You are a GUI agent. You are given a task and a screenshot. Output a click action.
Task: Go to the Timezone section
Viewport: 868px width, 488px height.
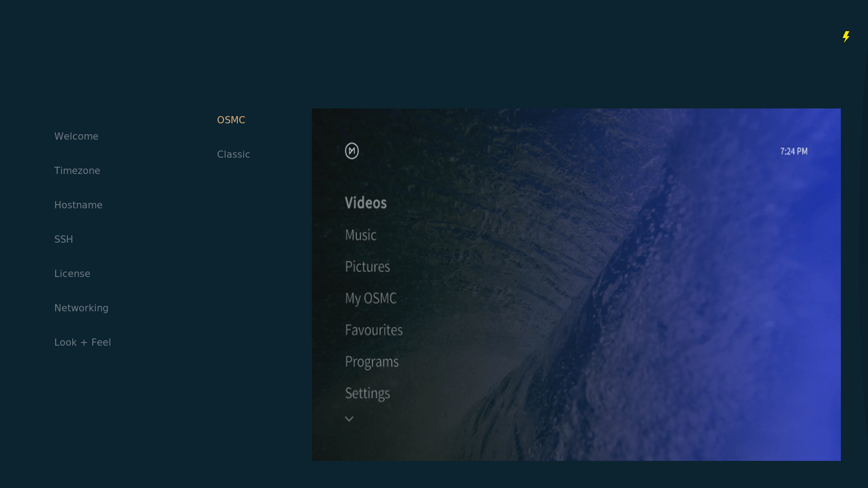coord(77,171)
